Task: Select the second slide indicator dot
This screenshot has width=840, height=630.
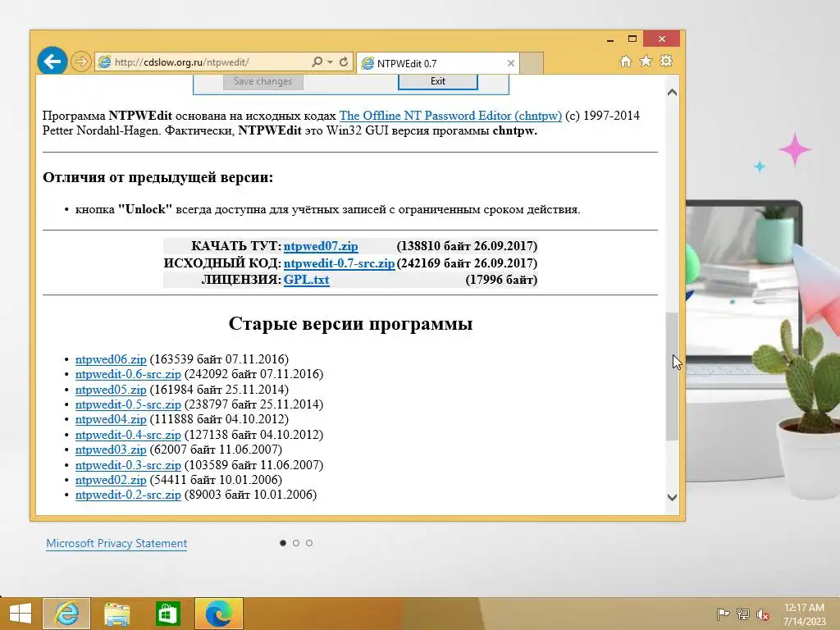Action: point(295,543)
